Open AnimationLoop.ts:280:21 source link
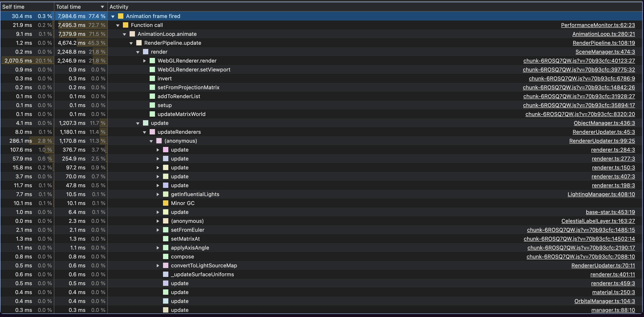Image resolution: width=644 pixels, height=317 pixels. 603,34
